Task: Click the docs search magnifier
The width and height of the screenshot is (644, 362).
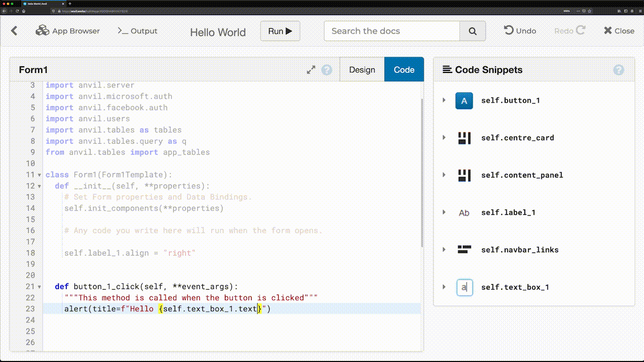Action: [472, 31]
